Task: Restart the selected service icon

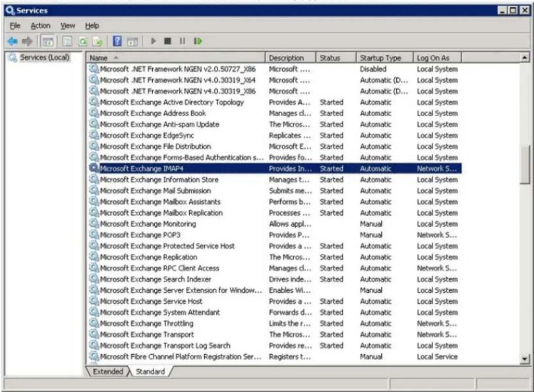Action: [198, 41]
